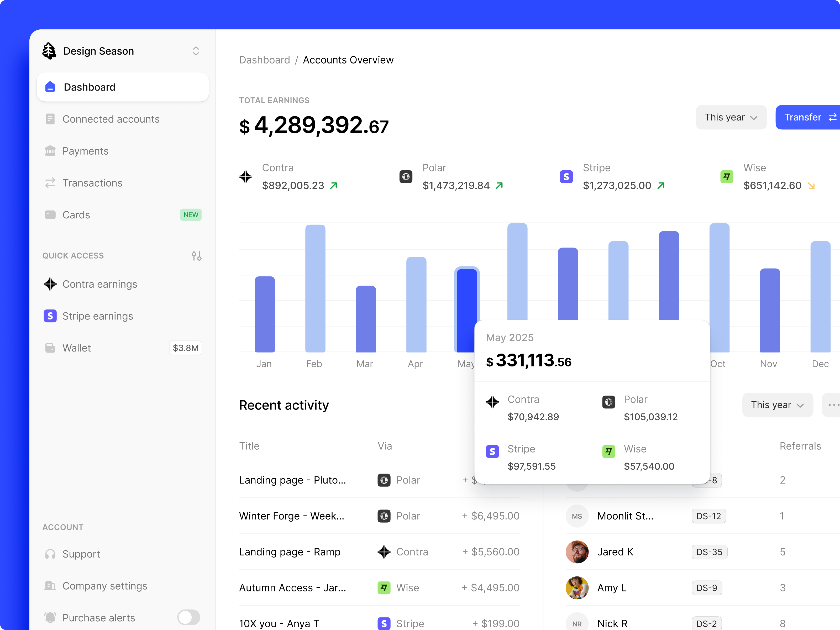Click the Cards icon in sidebar
The width and height of the screenshot is (840, 630).
point(50,214)
